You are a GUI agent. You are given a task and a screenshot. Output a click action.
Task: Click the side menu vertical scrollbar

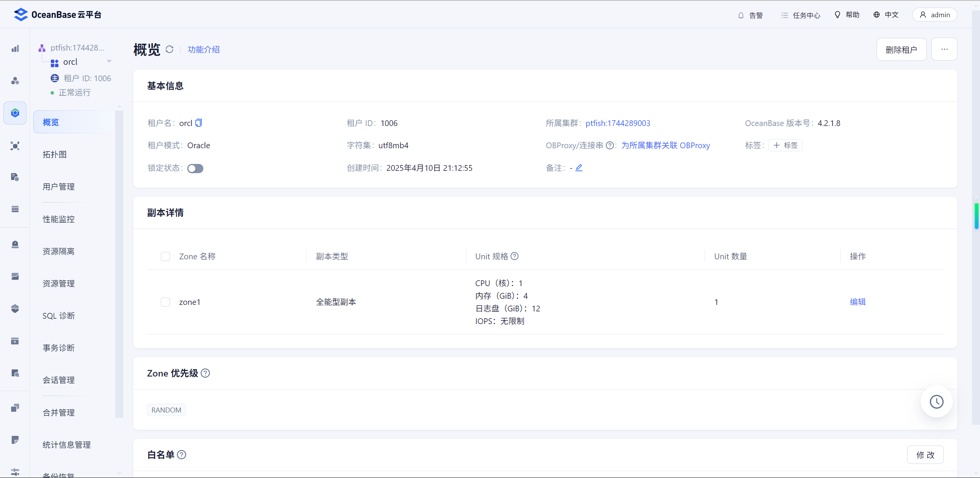(x=119, y=264)
